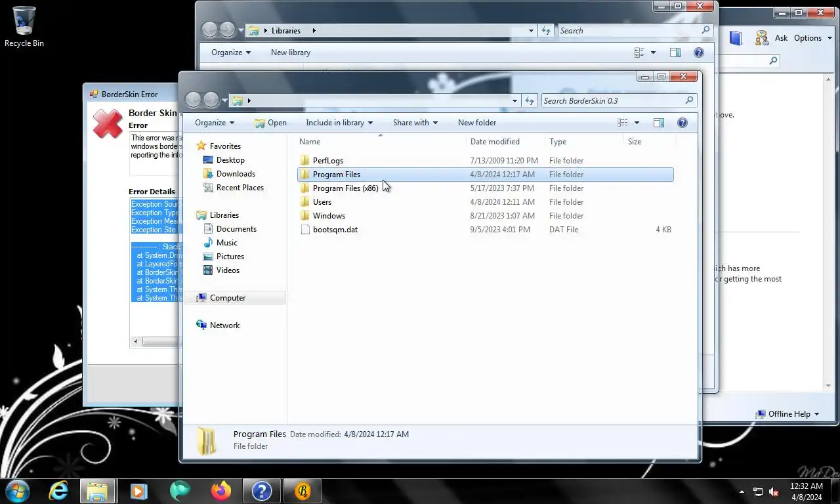Open Offline Help dropdown
Screen dimensions: 840x504
click(x=788, y=414)
